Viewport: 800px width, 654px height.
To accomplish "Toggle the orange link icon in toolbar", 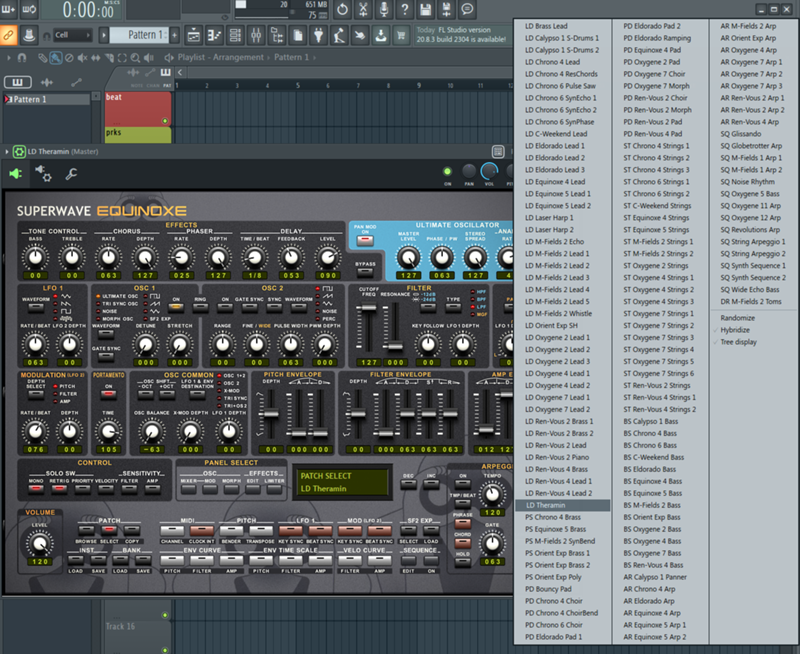I will tap(9, 35).
